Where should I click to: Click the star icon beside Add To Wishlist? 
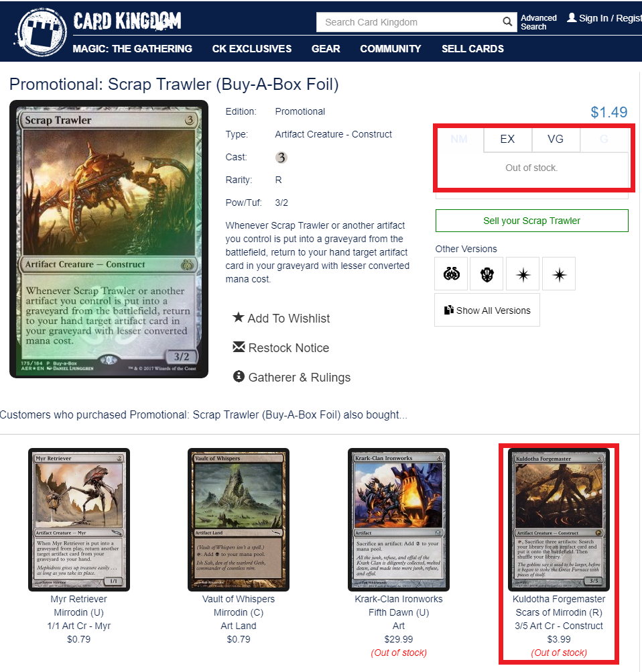point(238,318)
